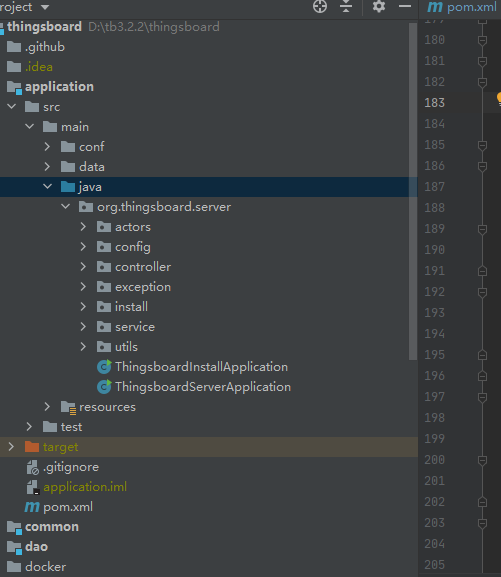Toggle the code fold marker on line 185
Image resolution: width=501 pixels, height=577 pixels.
(x=482, y=145)
